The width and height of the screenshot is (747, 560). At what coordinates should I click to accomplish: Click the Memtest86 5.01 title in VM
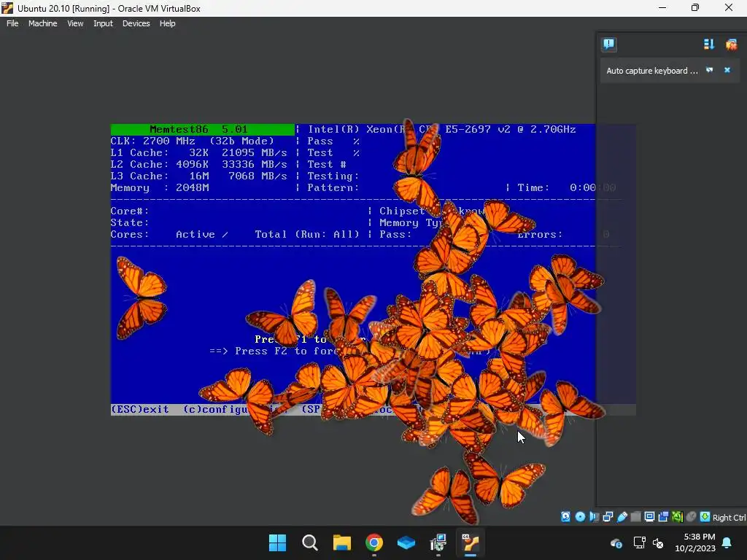(x=198, y=129)
